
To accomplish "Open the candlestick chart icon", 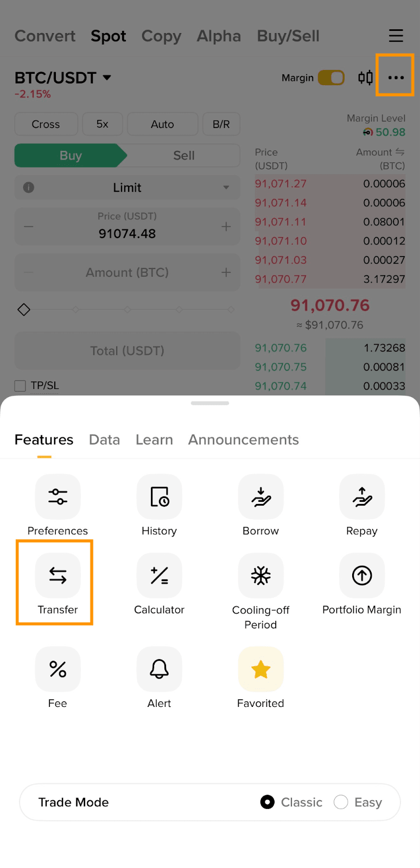I will point(366,78).
